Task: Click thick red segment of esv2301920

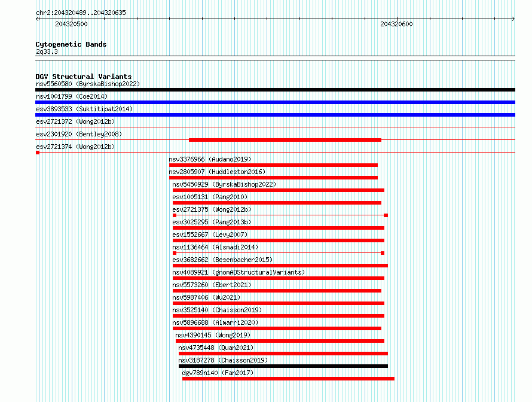Action: tap(285, 140)
